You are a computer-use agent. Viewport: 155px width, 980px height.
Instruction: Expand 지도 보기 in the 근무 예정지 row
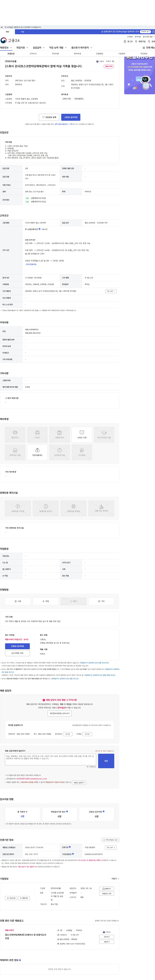tap(111, 291)
